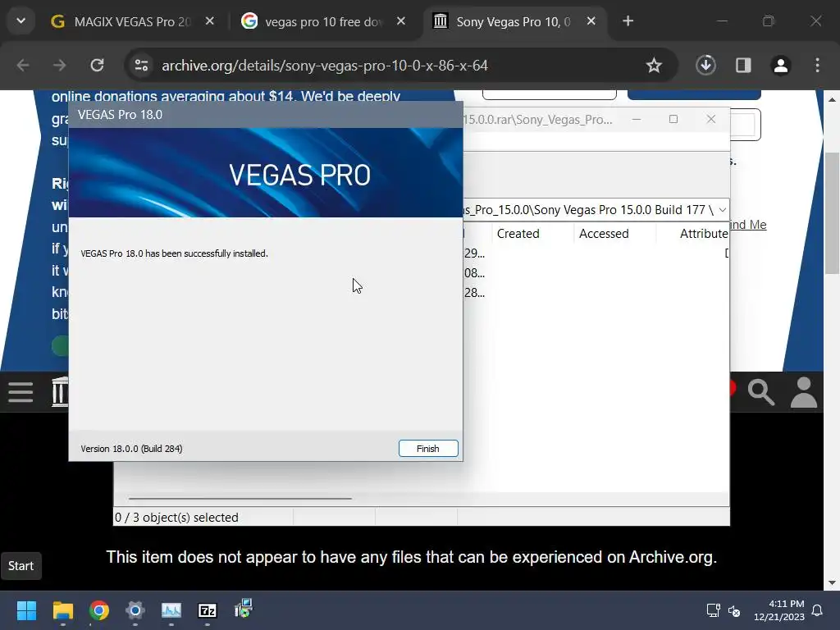Open the notifications bell
Screen dimensions: 840x630
pyautogui.click(x=818, y=610)
